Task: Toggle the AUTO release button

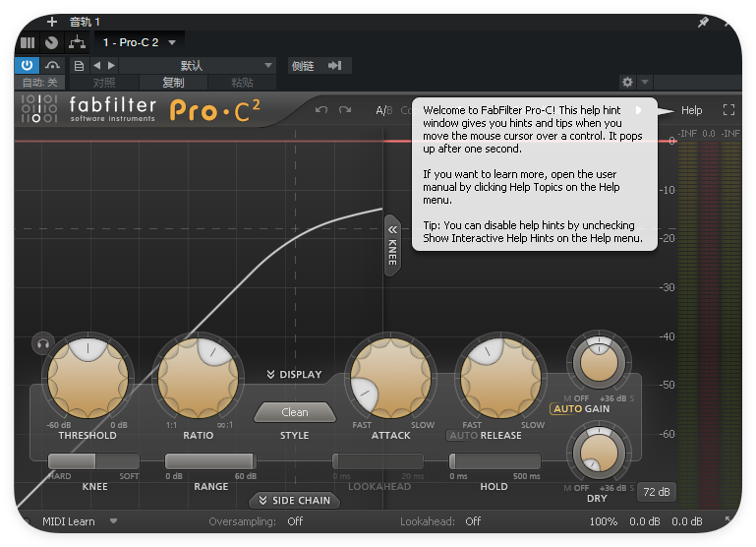Action: coord(463,436)
